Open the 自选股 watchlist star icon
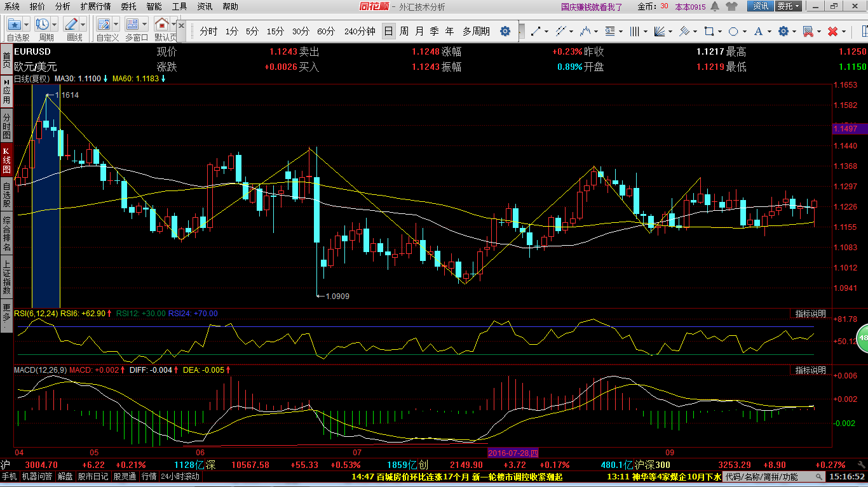Screen dimensions: 868x487 point(14,25)
